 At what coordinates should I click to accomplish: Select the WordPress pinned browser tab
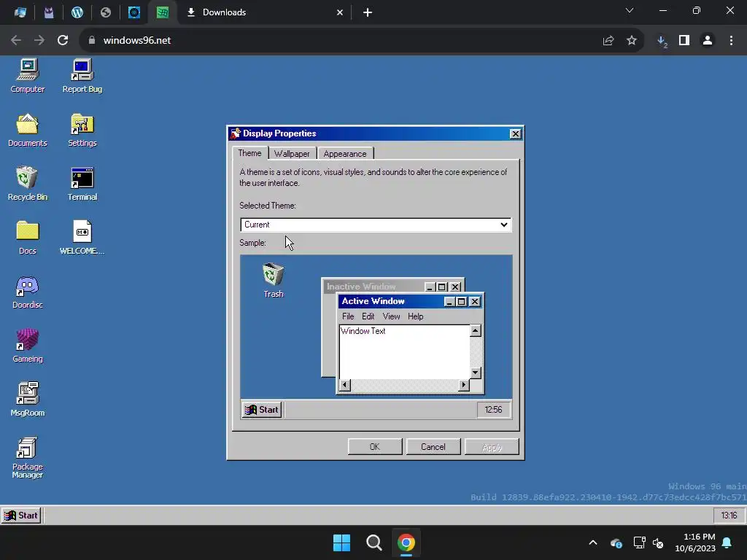coord(77,12)
